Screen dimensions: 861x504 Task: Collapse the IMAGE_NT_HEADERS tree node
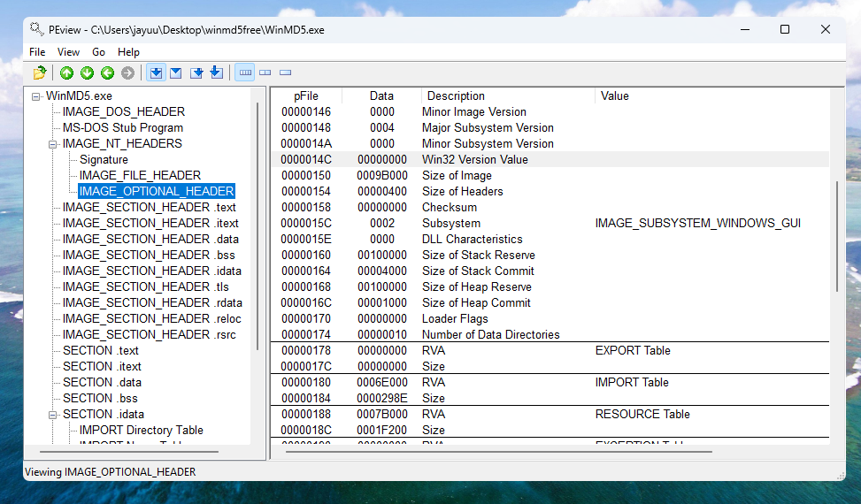click(x=53, y=144)
